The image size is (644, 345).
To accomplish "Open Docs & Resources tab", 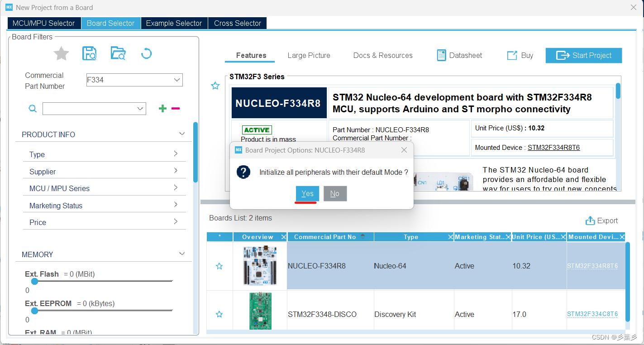I will click(x=383, y=55).
